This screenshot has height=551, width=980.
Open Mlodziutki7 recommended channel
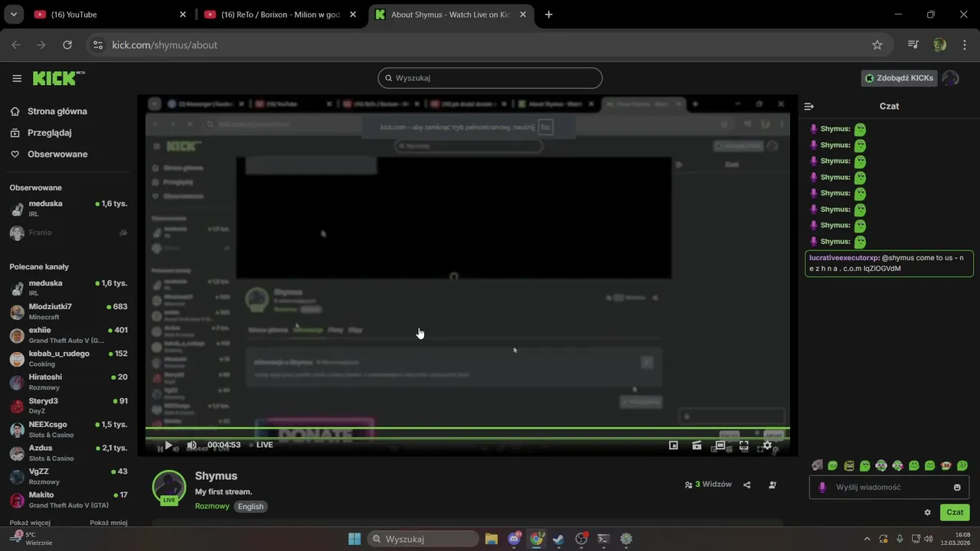point(68,311)
